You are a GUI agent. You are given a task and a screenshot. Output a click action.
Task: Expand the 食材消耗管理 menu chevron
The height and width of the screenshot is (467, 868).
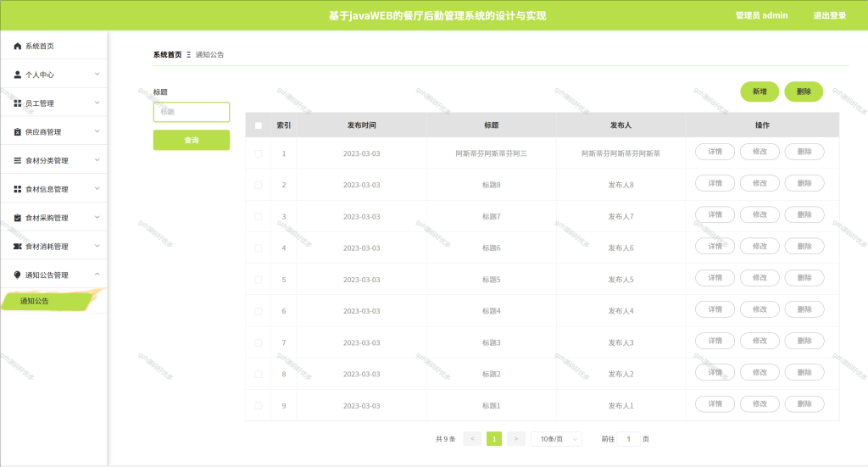point(97,246)
